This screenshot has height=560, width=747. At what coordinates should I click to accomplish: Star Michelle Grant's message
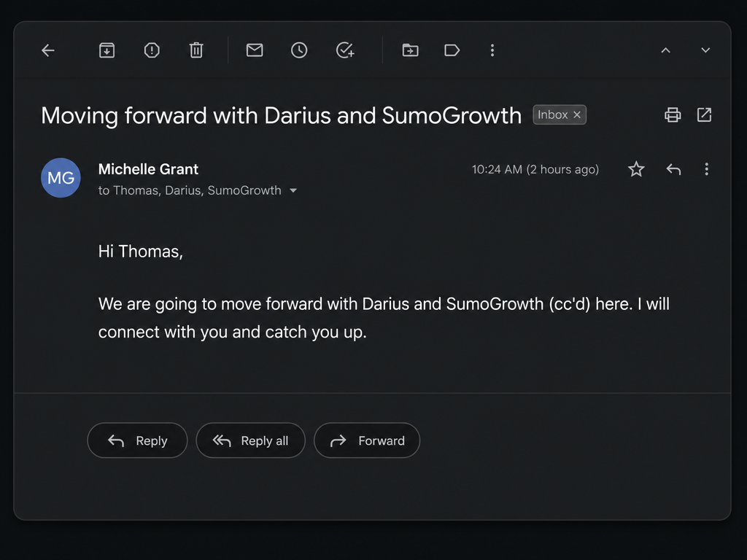pos(636,169)
